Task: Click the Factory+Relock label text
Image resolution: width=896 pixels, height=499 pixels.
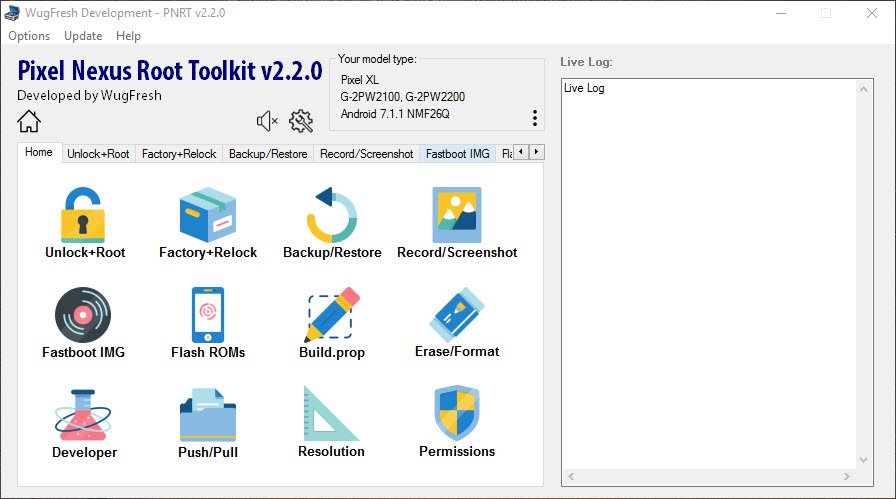Action: point(208,252)
